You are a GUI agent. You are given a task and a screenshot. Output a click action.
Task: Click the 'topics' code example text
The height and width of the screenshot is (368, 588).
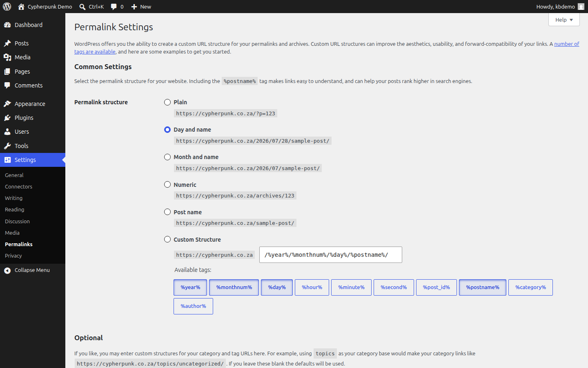click(325, 354)
